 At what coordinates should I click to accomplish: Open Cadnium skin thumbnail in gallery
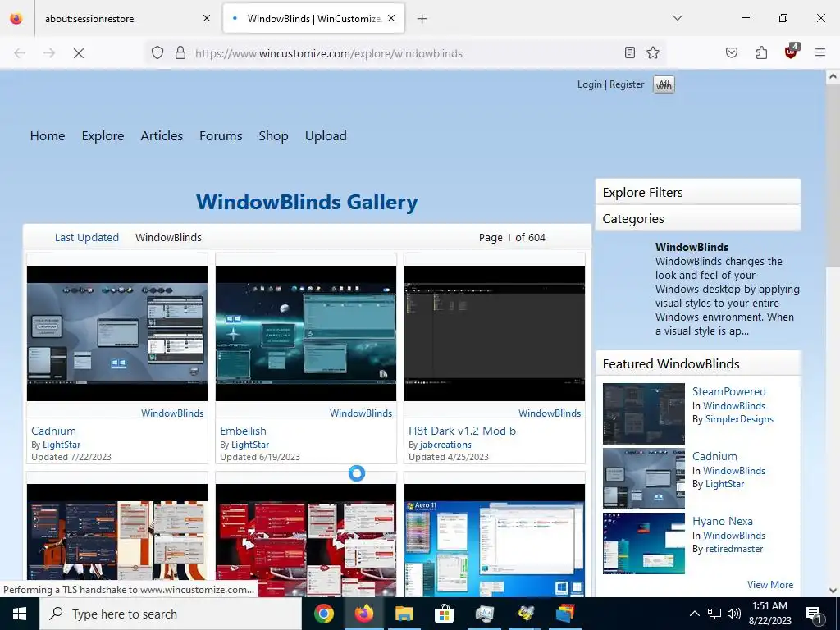[x=117, y=333]
